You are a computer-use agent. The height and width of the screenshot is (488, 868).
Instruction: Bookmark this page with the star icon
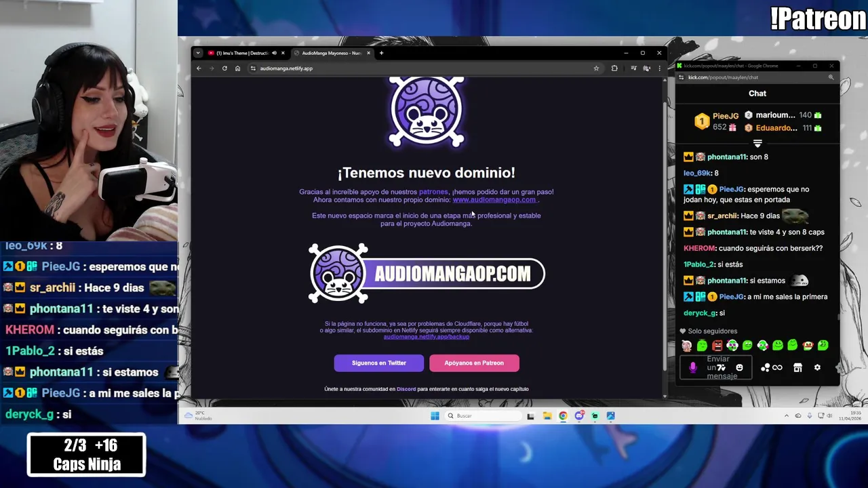[x=596, y=68]
